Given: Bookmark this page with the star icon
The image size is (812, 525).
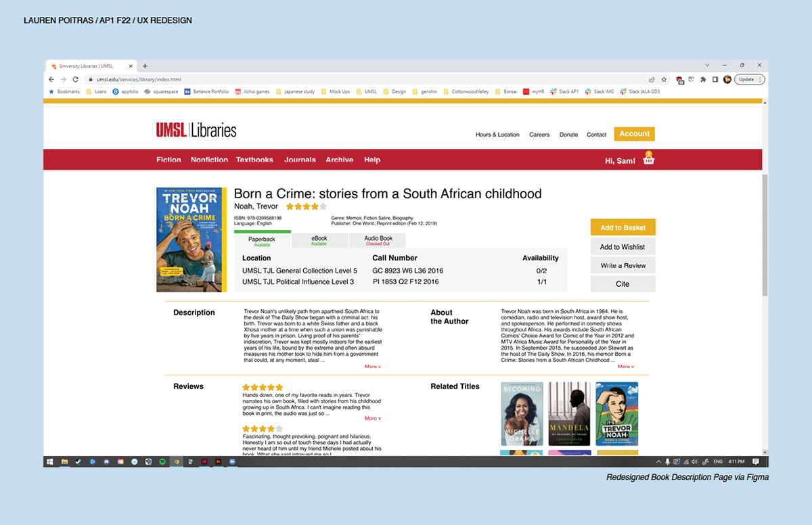Looking at the screenshot, I should tap(663, 79).
